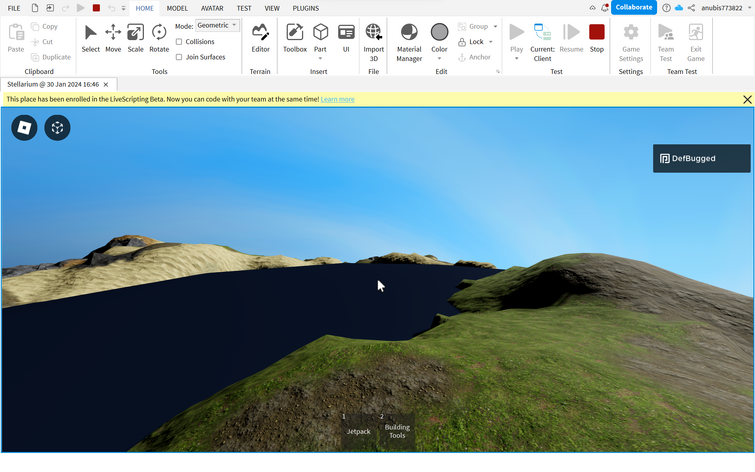Click Current: Client view switch
This screenshot has height=472, width=755.
[543, 43]
